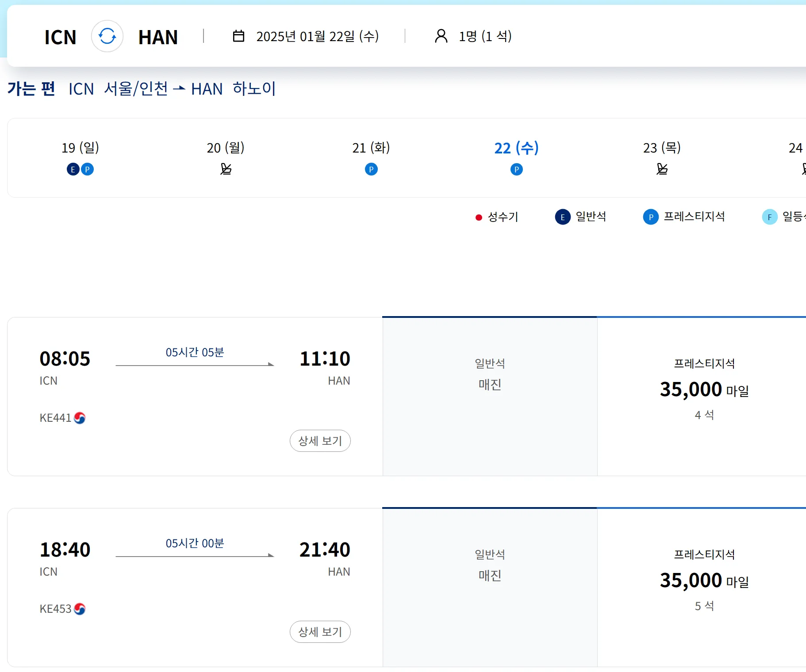Click the E economy badge under 19 (일)
Viewport: 806px width, 672px height.
click(73, 169)
